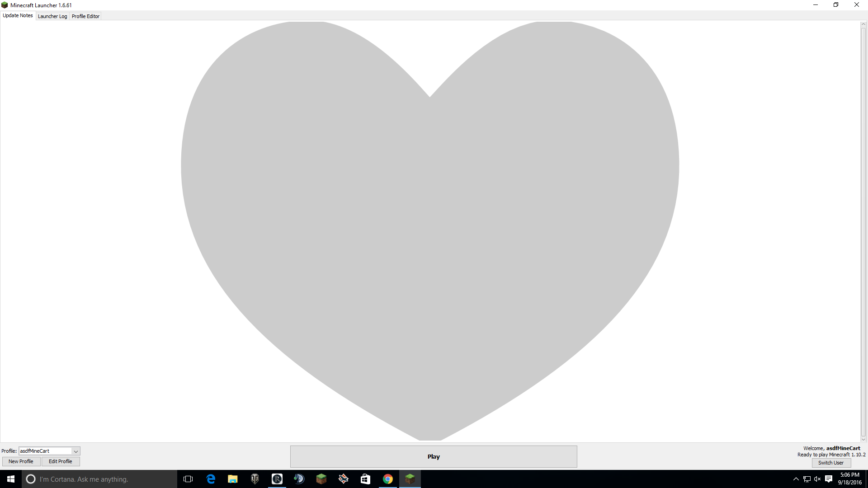Screen dimensions: 868x488
Task: Switch to Google Chrome in the taskbar
Action: (x=388, y=479)
